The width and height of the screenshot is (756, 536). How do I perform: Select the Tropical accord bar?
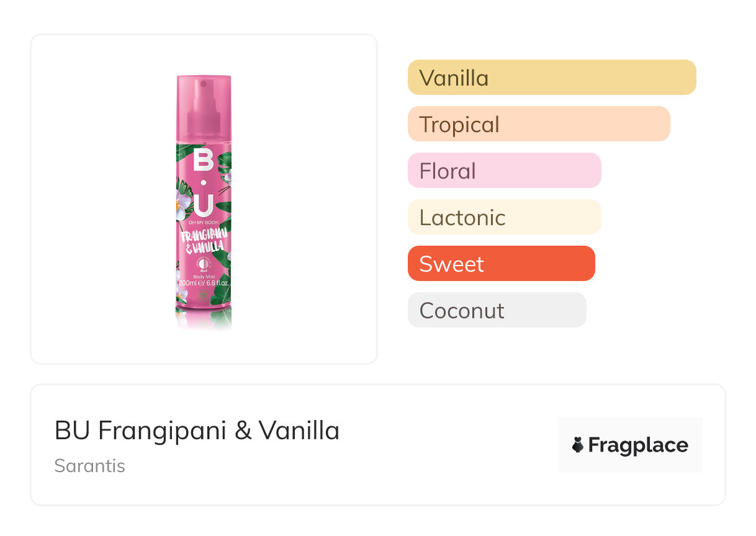[538, 124]
